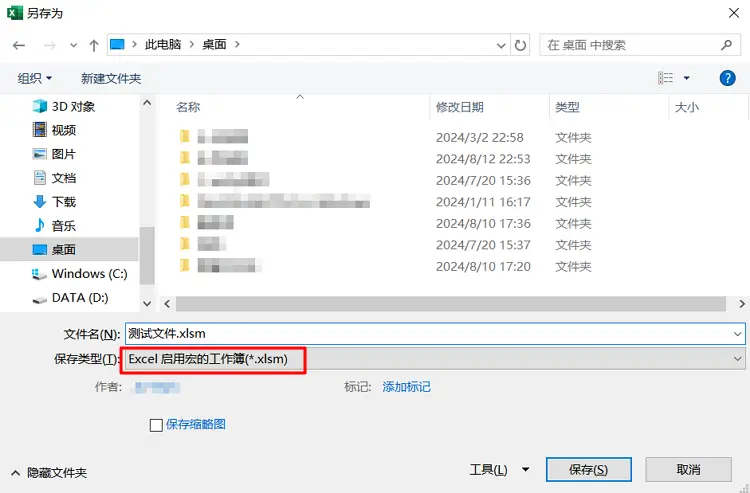The height and width of the screenshot is (493, 750).
Task: Select DATA (D:) drive
Action: (69, 297)
